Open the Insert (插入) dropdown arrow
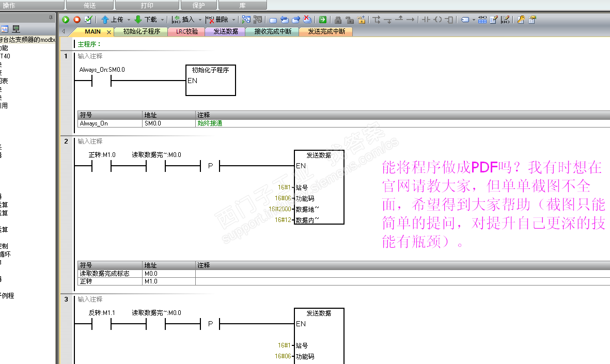The width and height of the screenshot is (610, 364). pos(200,20)
